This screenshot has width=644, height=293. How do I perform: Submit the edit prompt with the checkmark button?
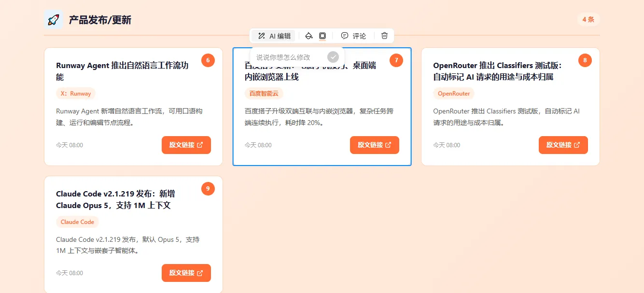click(333, 57)
